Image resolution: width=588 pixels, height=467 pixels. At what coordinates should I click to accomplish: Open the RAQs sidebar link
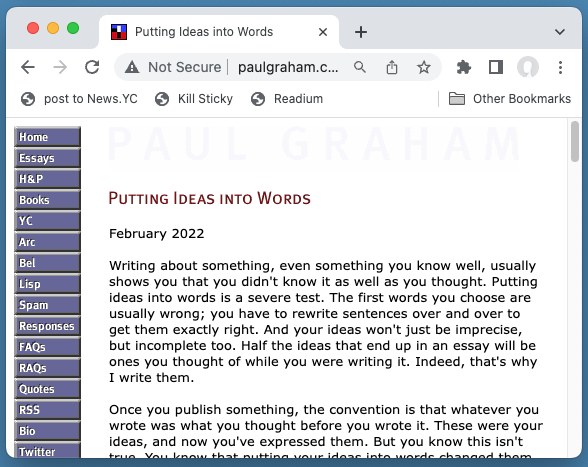click(x=48, y=368)
